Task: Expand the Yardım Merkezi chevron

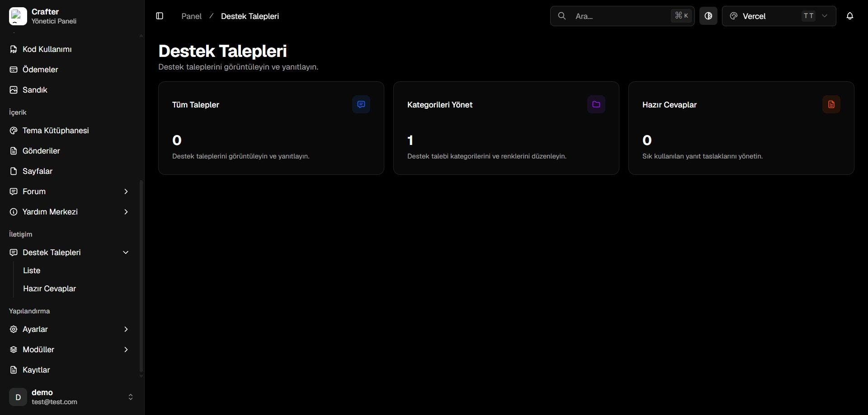Action: [126, 212]
